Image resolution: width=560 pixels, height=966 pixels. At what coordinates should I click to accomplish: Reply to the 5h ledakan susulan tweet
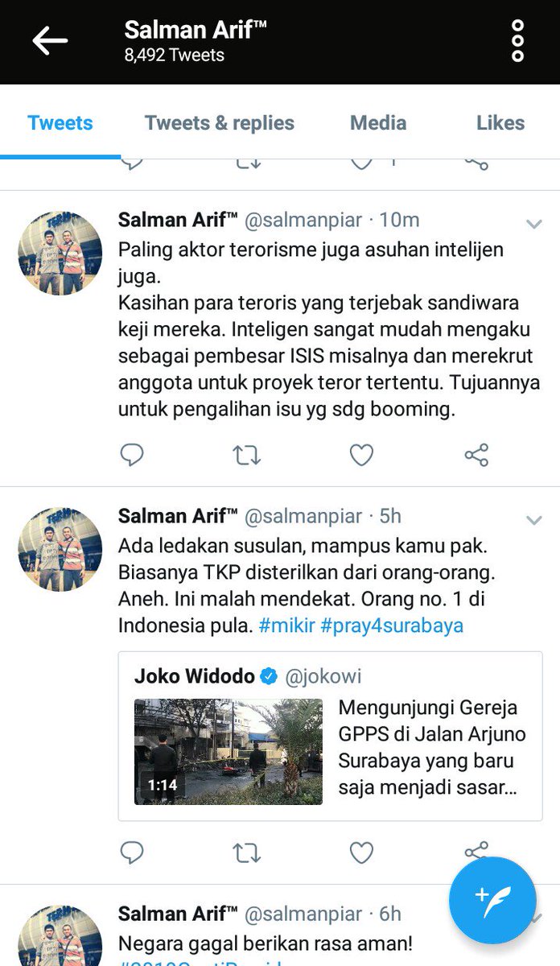pyautogui.click(x=132, y=852)
